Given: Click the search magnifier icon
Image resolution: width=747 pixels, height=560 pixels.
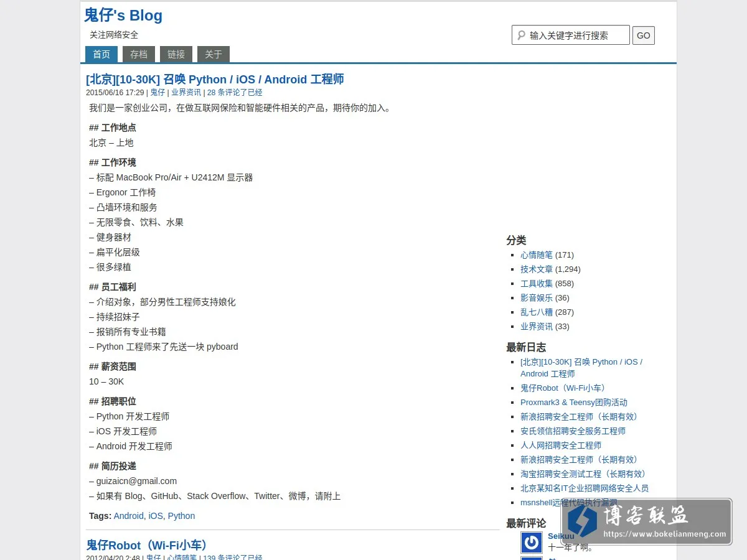Looking at the screenshot, I should tap(521, 35).
